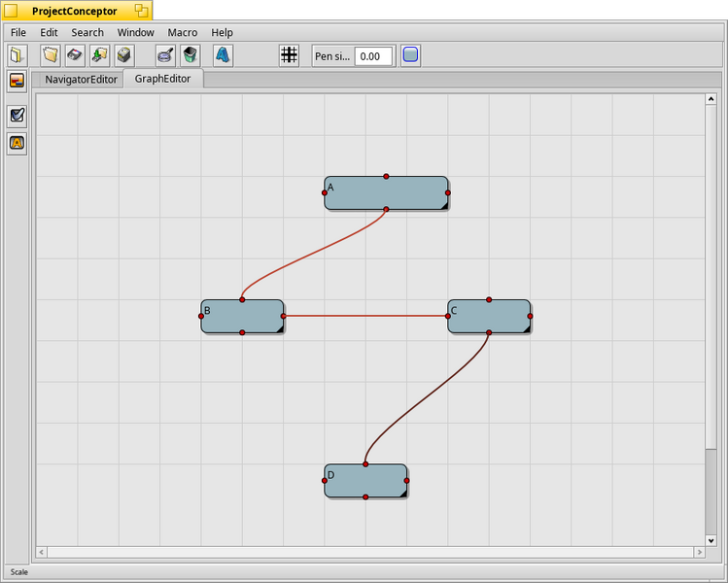This screenshot has height=583, width=728.
Task: Click the Pen si... label
Action: tap(332, 56)
